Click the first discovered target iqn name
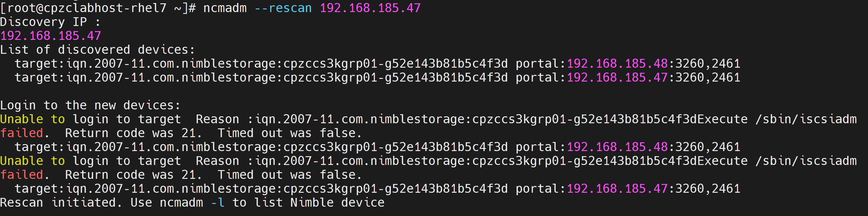Image resolution: width=868 pixels, height=216 pixels. point(286,63)
